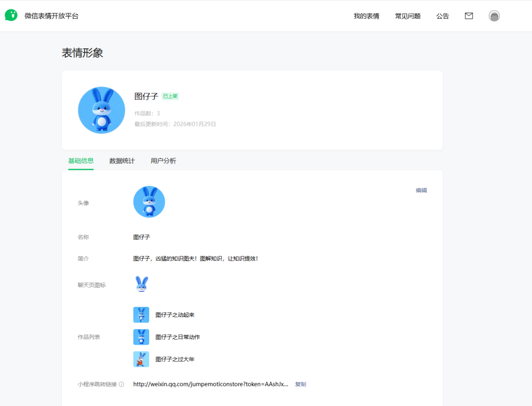Viewport: 532px width, 406px height.
Task: Open 常见问题 in the top navigation
Action: pyautogui.click(x=407, y=16)
